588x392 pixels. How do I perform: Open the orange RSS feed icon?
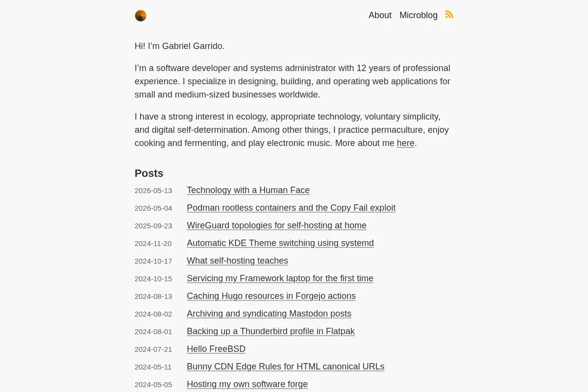point(449,15)
